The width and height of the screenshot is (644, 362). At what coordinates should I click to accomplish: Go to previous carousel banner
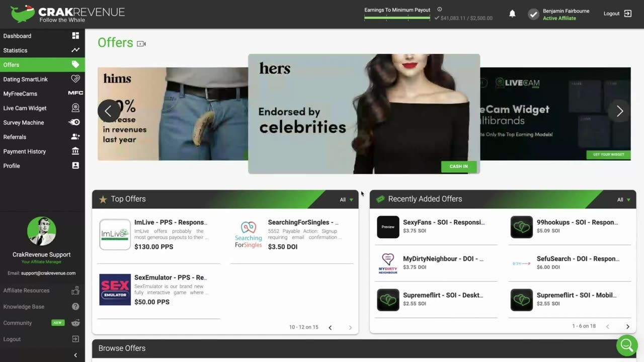(108, 111)
